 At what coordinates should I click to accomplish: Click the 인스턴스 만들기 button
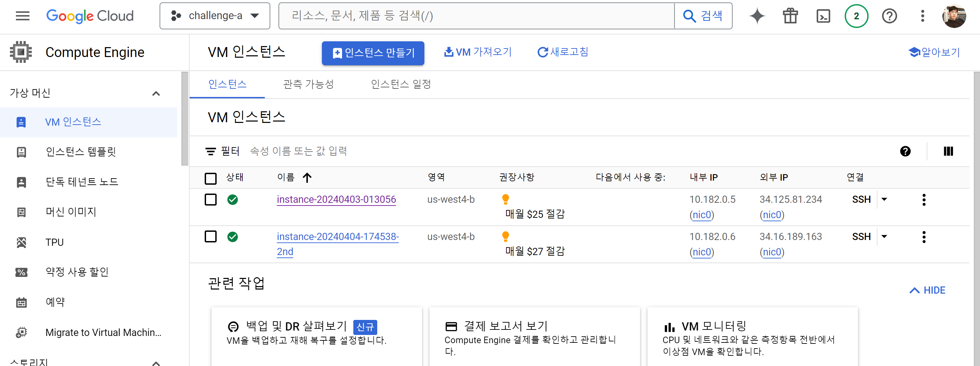point(373,53)
